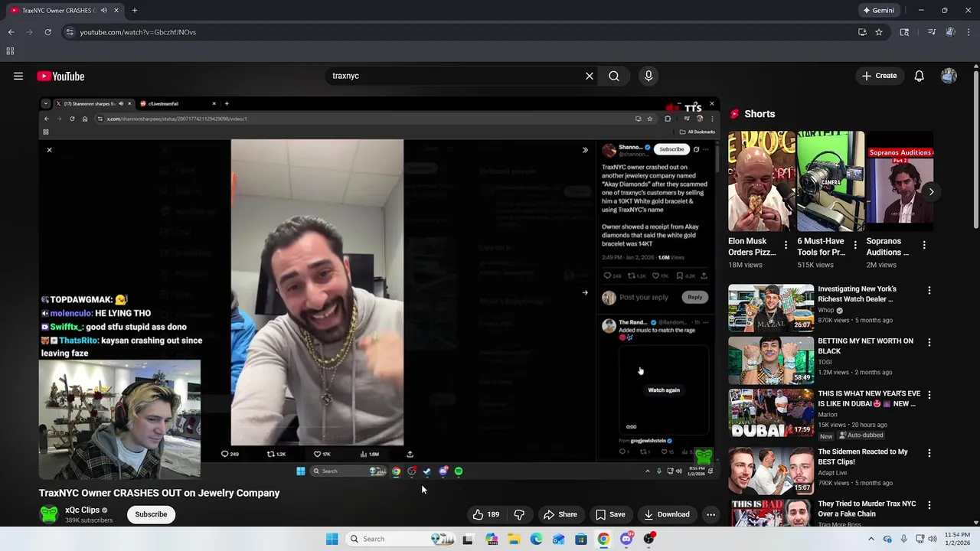
Task: Open the Chrome three-dot menu
Action: [969, 32]
